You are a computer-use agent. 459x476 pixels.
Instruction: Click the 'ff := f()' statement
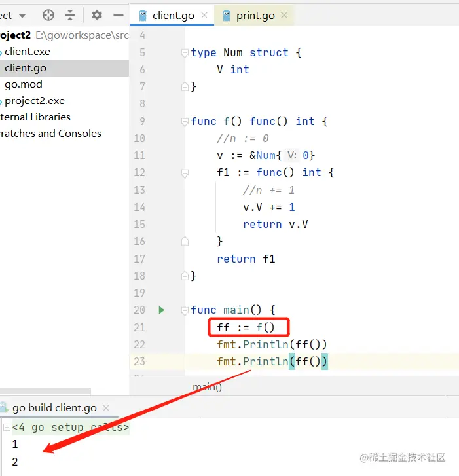coord(246,327)
